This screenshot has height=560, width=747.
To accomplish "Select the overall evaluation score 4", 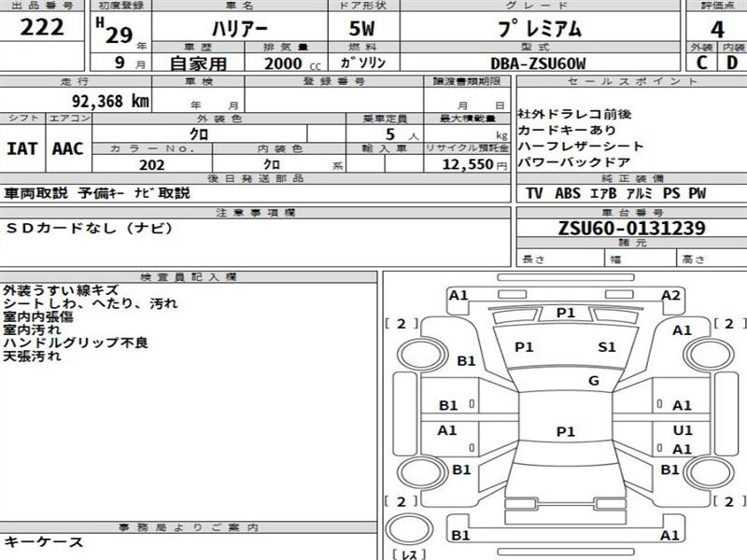I will click(x=717, y=30).
